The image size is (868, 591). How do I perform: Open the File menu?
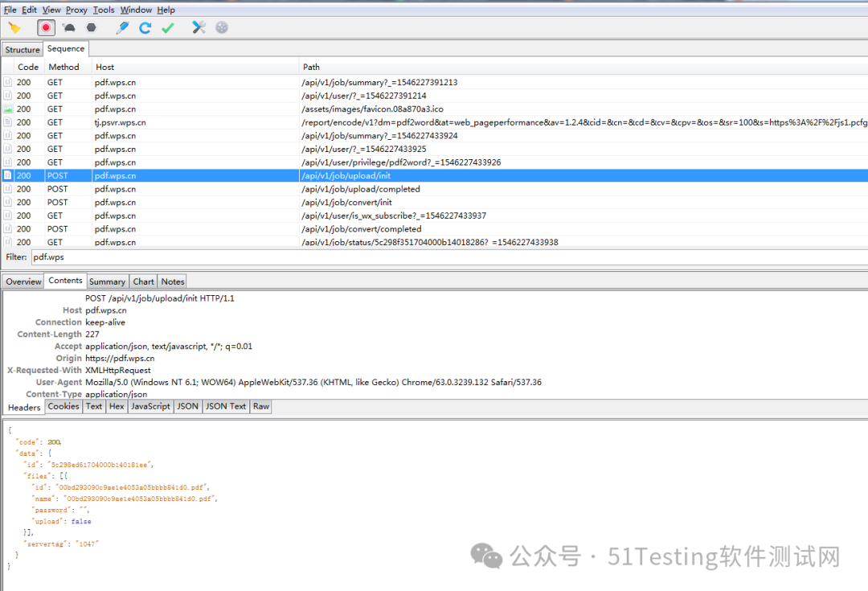point(10,10)
